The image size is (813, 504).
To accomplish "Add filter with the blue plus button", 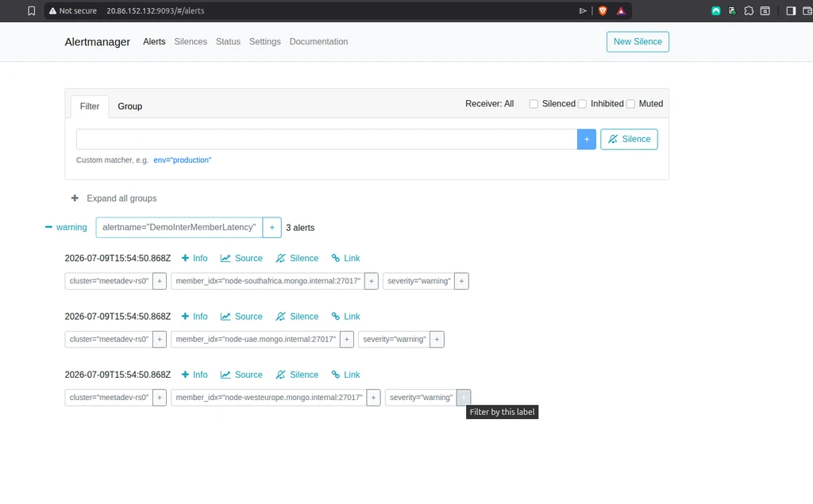I will 587,139.
